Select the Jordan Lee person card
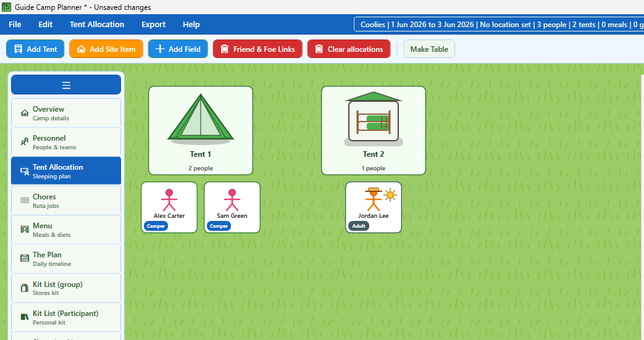This screenshot has height=340, width=644. [374, 207]
